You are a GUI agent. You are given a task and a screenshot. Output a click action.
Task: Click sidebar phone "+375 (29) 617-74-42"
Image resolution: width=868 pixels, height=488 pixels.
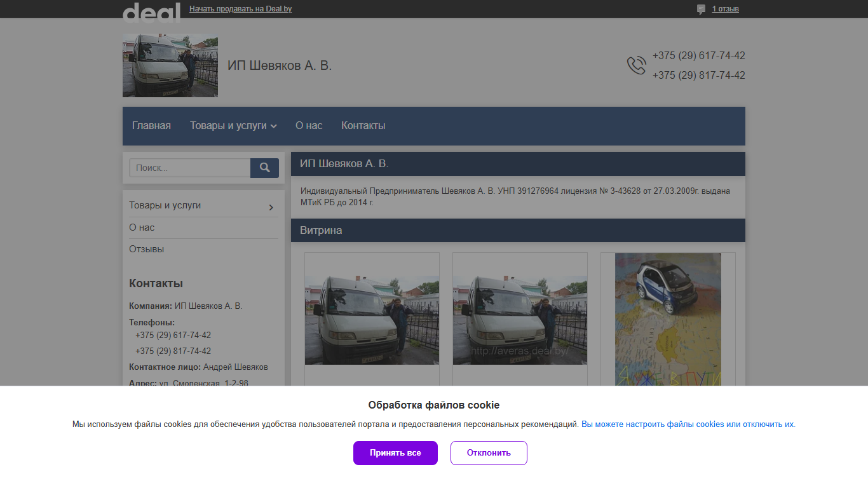click(x=173, y=335)
